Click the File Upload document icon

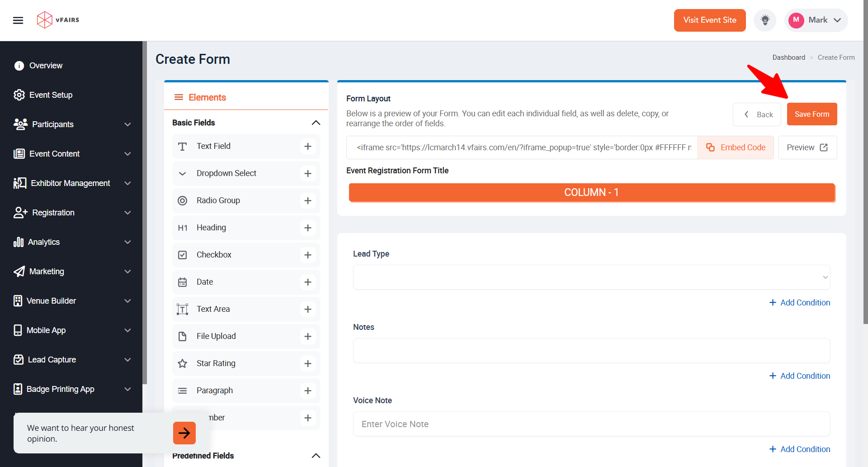183,336
